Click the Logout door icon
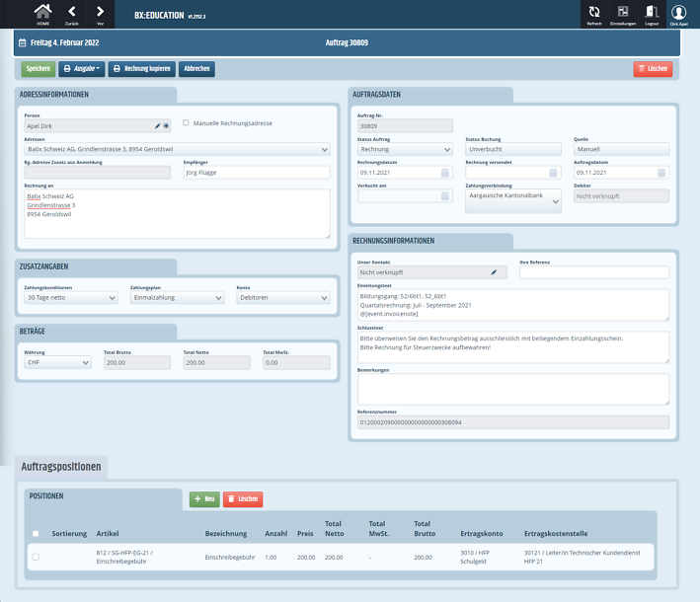Viewport: 700px width, 602px height. 652,14
